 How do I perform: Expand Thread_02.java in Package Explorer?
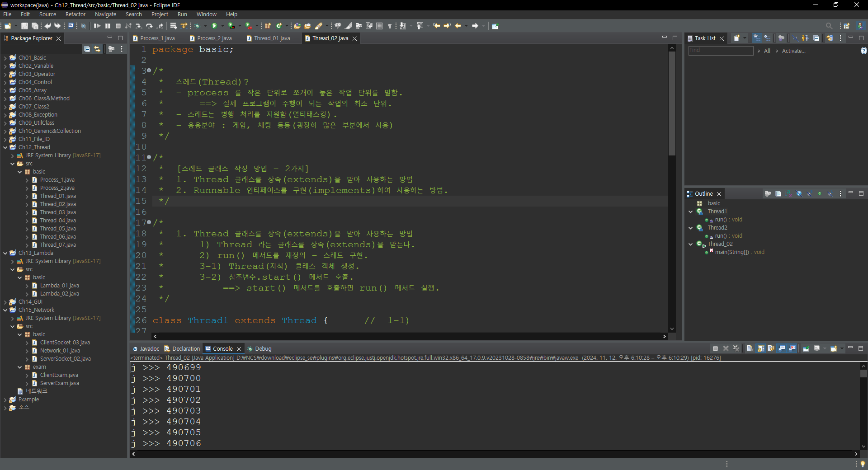27,204
